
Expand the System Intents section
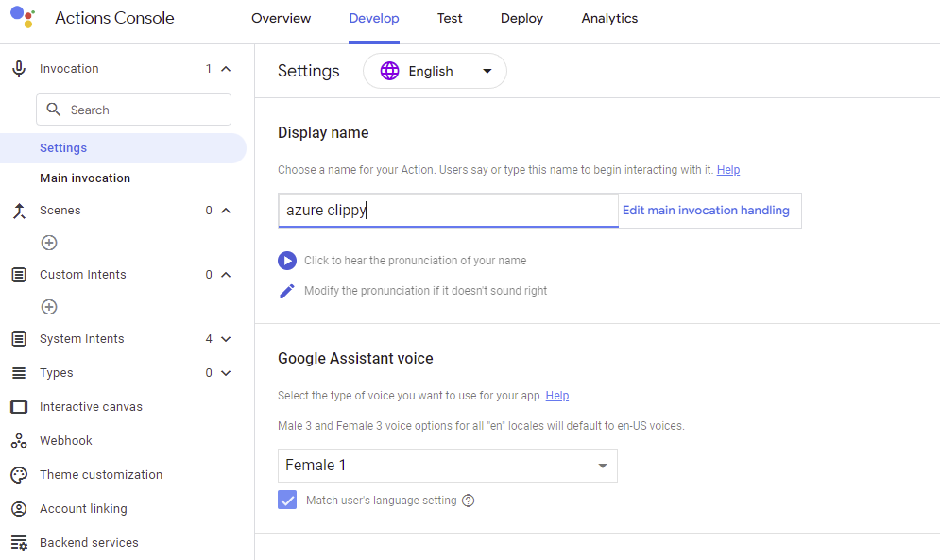pyautogui.click(x=226, y=339)
